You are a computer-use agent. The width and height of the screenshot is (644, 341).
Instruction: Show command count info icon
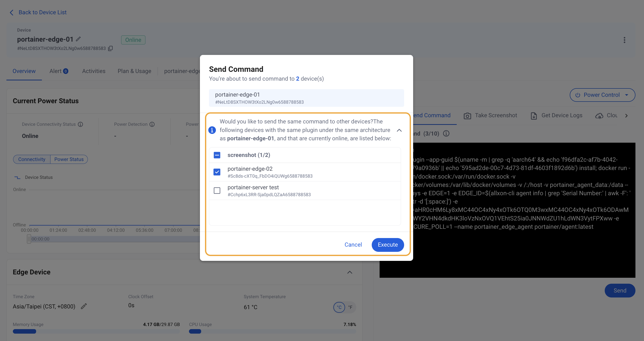click(446, 134)
